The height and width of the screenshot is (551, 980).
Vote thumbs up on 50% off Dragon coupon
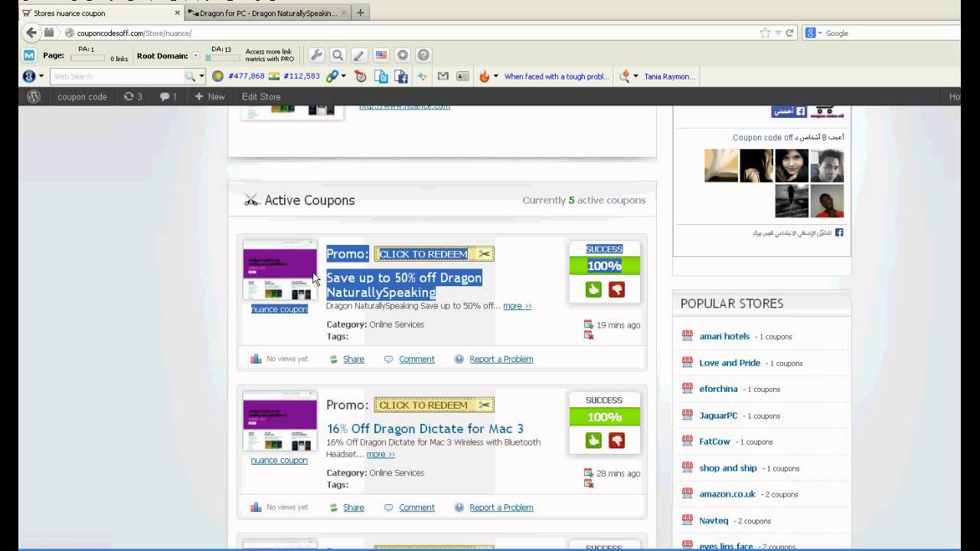(593, 289)
